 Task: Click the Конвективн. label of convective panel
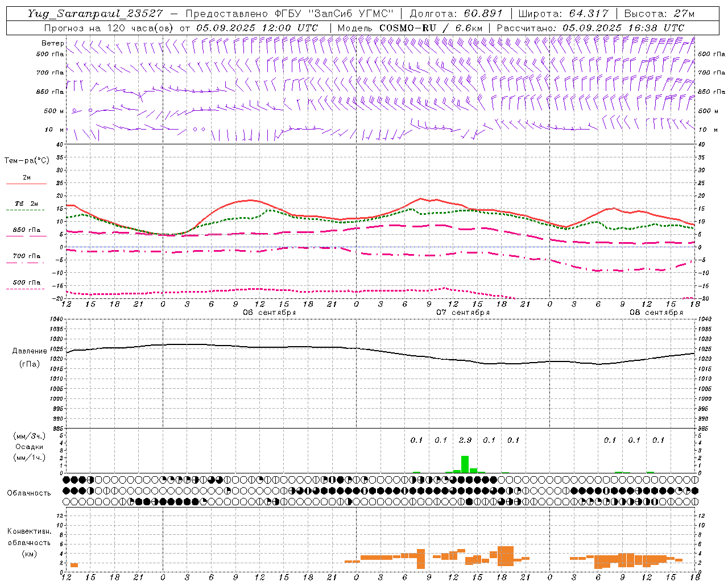click(x=30, y=531)
